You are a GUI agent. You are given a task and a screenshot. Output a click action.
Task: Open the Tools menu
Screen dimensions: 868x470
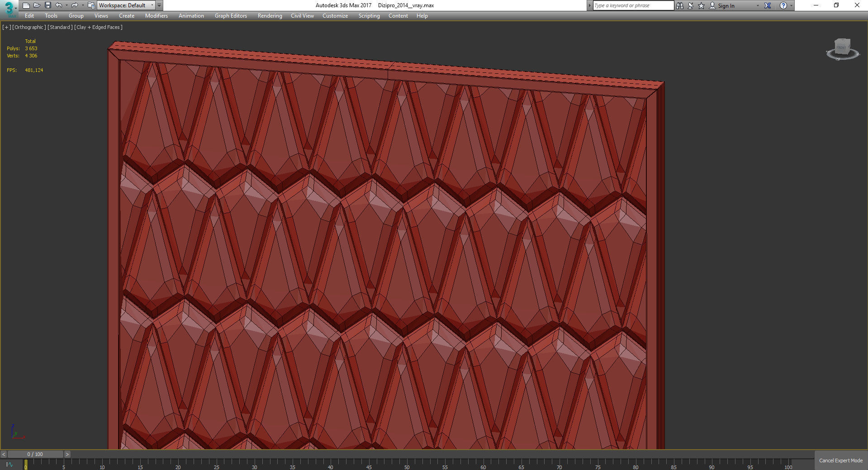coord(51,16)
